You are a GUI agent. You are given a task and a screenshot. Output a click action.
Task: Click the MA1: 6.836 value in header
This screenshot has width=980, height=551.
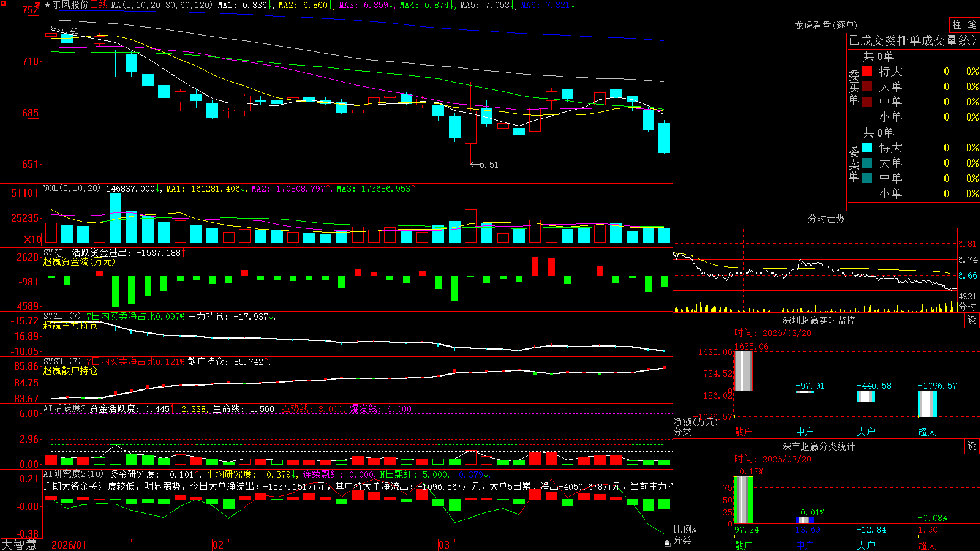click(x=244, y=5)
